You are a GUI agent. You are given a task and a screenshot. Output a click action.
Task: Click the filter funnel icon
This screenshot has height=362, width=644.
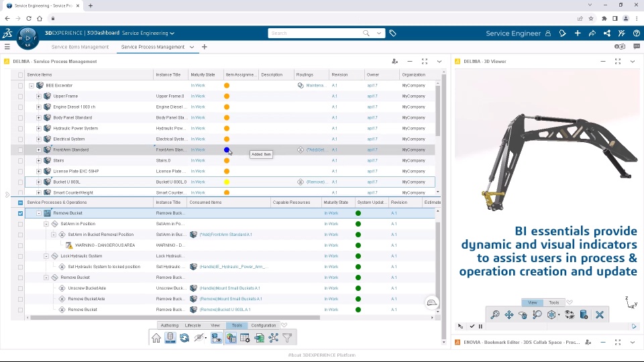288,338
